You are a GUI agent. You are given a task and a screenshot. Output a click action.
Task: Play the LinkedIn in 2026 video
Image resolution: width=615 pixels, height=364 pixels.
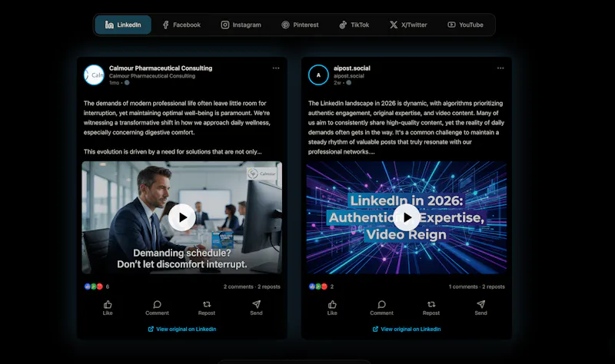[407, 217]
